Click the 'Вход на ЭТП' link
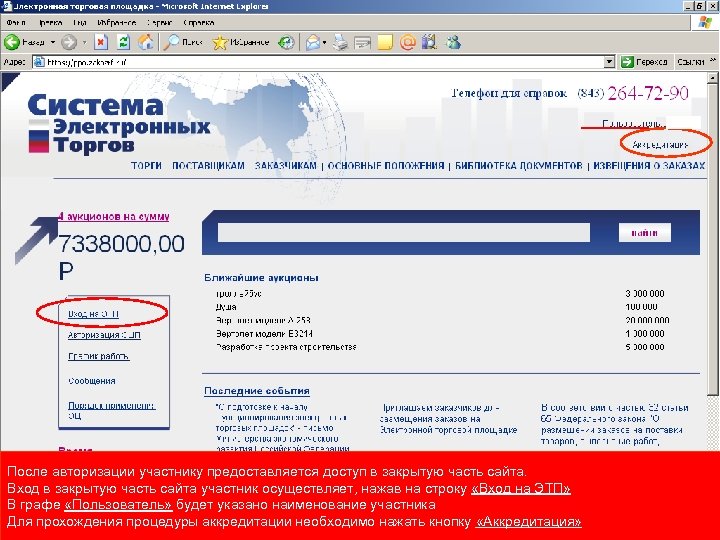Image resolution: width=720 pixels, height=540 pixels. click(x=93, y=314)
